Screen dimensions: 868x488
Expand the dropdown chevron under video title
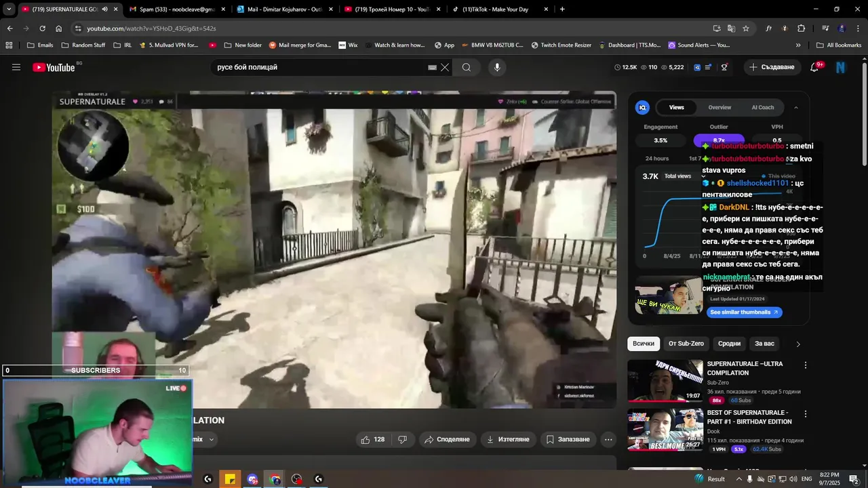pos(212,439)
